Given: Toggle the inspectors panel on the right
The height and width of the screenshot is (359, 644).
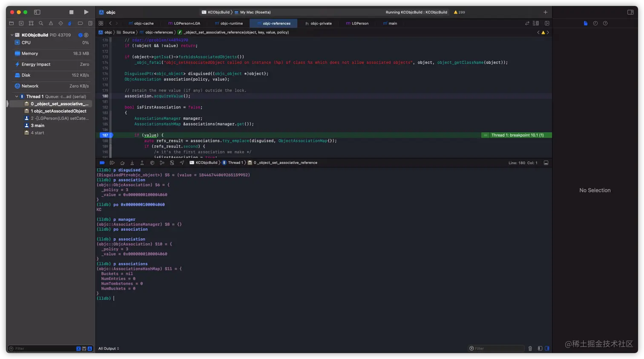Looking at the screenshot, I should (630, 12).
